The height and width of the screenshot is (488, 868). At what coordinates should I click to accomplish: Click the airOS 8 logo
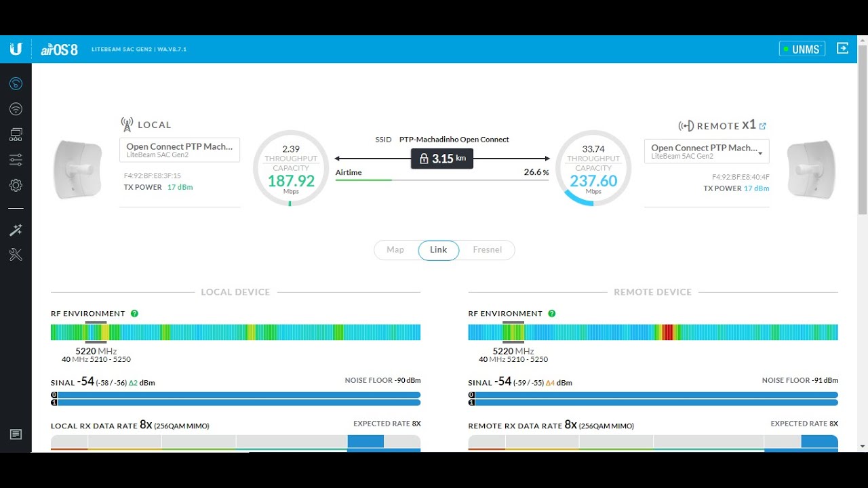[x=59, y=49]
